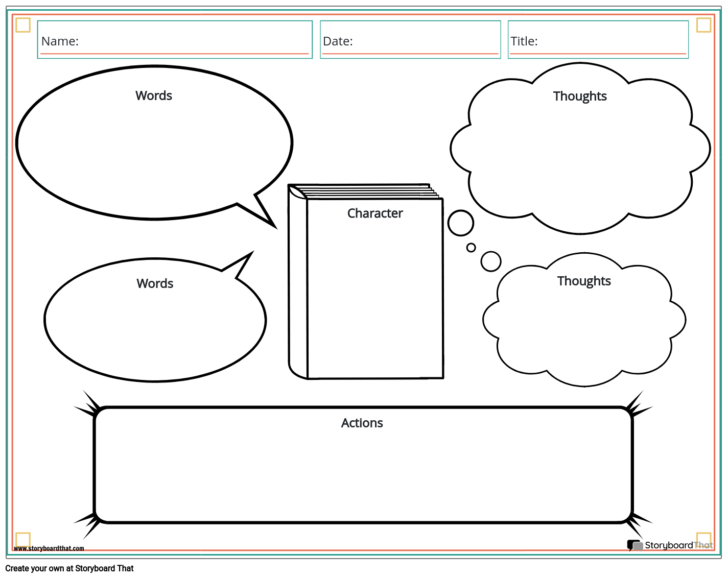Click the StoryboardThat logo
This screenshot has width=728, height=578.
click(x=670, y=545)
